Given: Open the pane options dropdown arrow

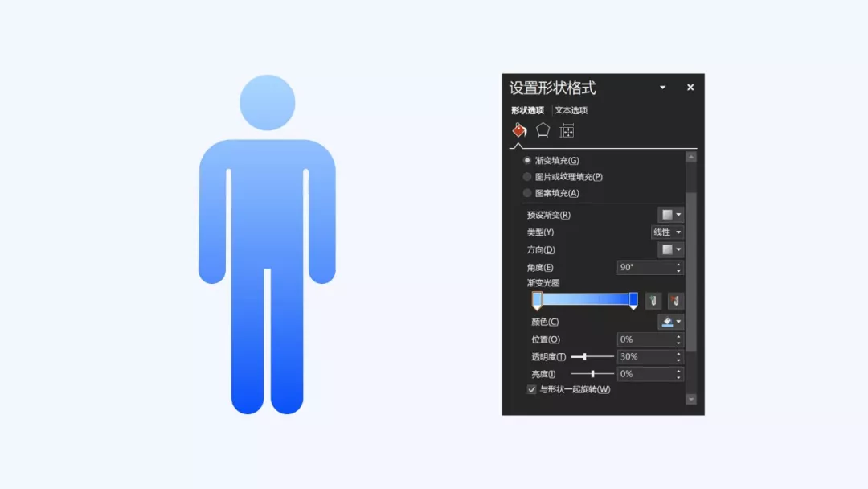Looking at the screenshot, I should pyautogui.click(x=662, y=88).
